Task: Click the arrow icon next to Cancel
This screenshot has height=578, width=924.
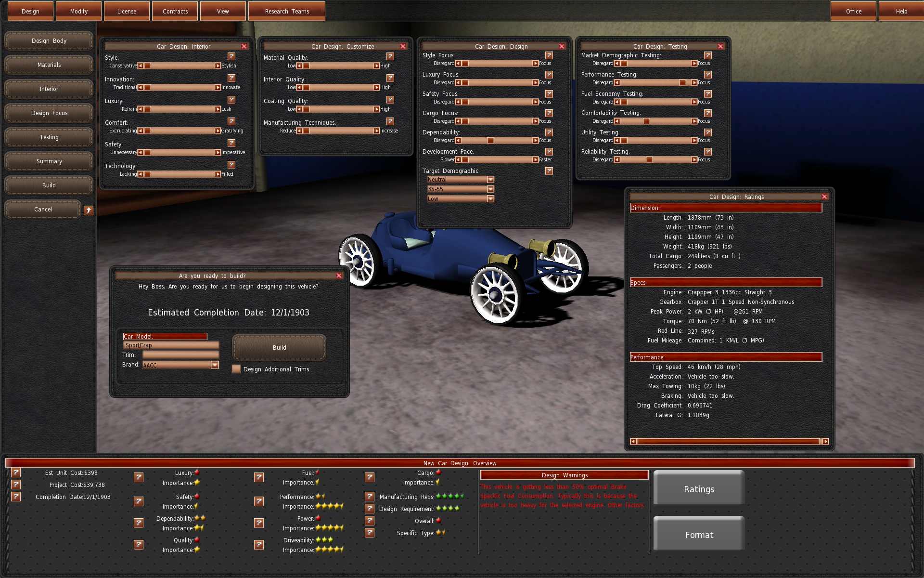Action: pos(89,210)
